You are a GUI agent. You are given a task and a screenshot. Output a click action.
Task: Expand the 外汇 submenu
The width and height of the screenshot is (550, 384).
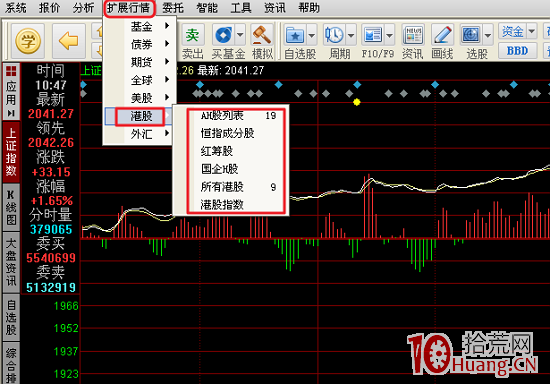coord(139,134)
